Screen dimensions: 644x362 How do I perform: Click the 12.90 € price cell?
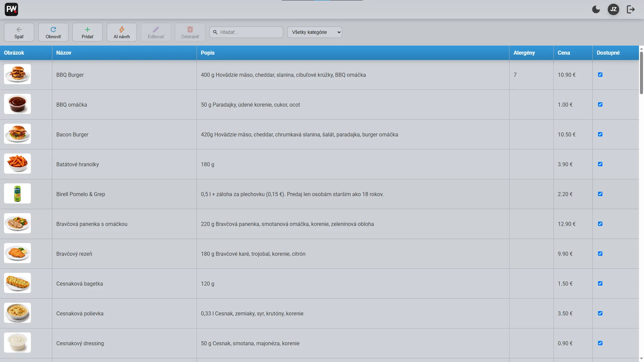coord(573,224)
